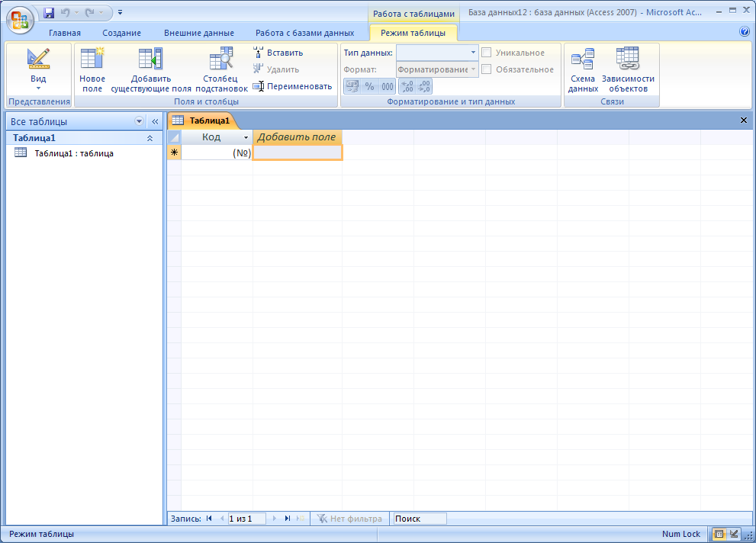Screen dimensions: 756x543
Task: Go to first record navigation button
Action: click(x=209, y=519)
